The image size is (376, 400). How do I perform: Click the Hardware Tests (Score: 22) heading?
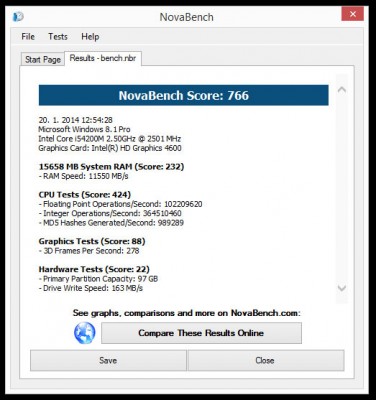pyautogui.click(x=94, y=269)
